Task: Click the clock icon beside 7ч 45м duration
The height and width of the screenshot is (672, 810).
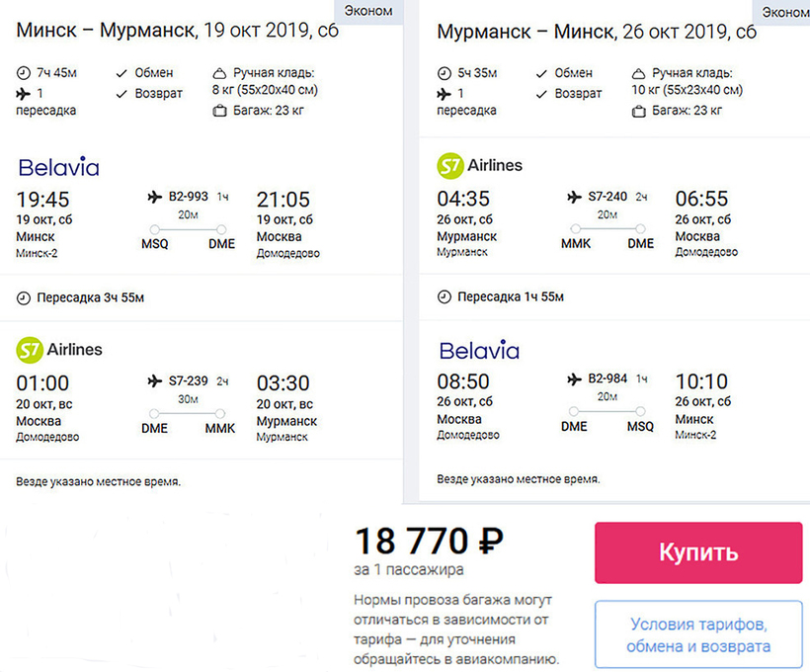Action: coord(24,72)
